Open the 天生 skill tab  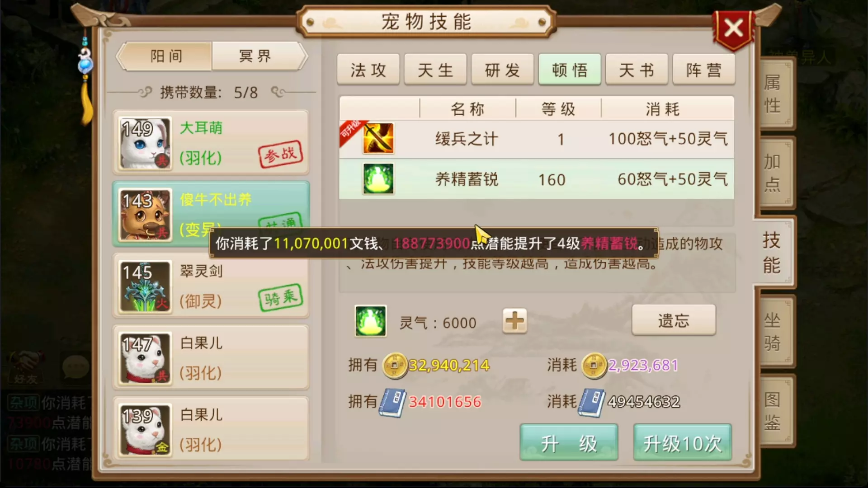pos(435,70)
